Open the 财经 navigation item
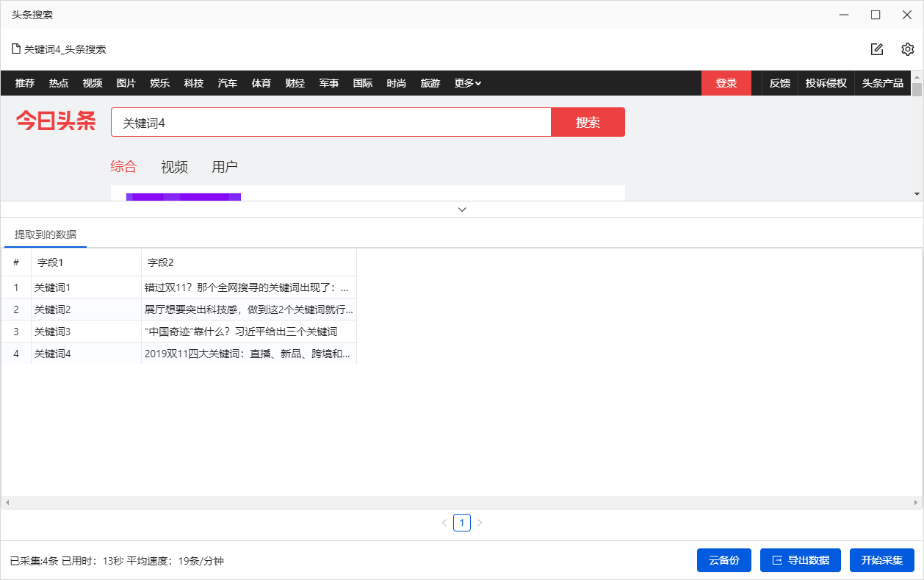The height and width of the screenshot is (580, 924). [x=295, y=83]
